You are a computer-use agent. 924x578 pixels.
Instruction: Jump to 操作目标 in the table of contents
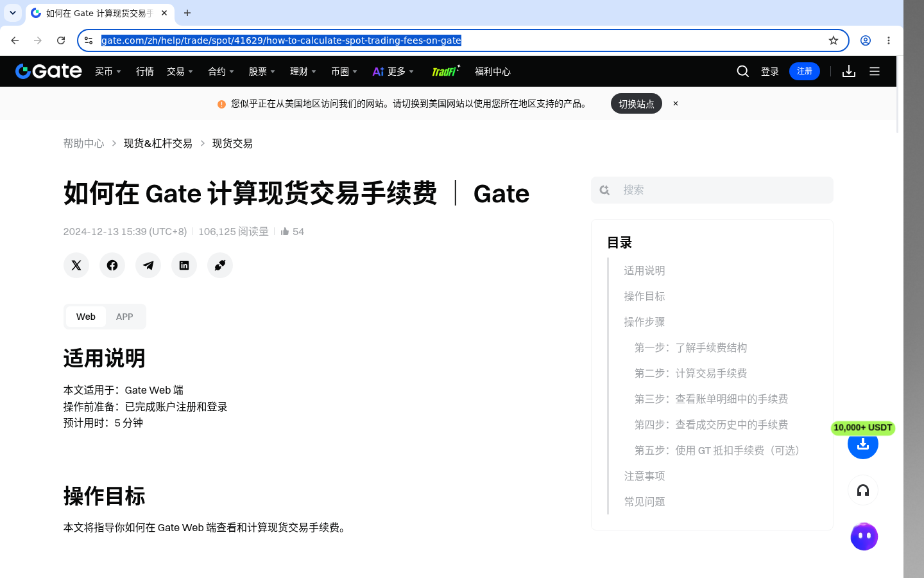pos(644,296)
